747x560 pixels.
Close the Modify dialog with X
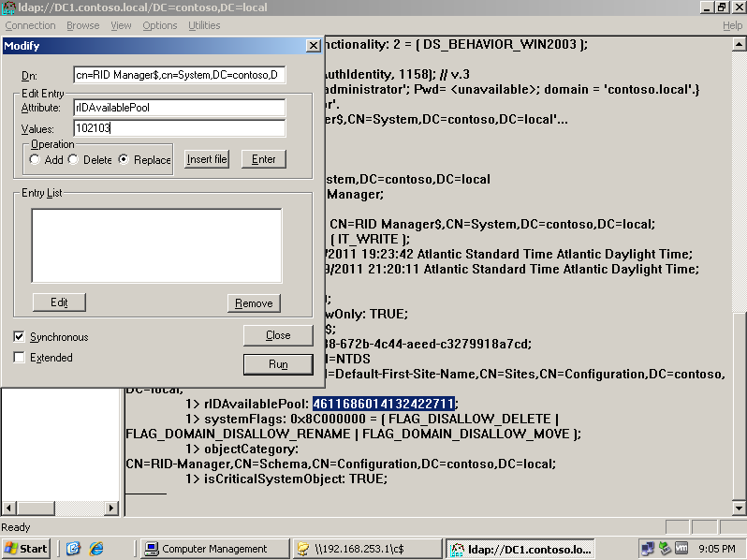pos(313,46)
